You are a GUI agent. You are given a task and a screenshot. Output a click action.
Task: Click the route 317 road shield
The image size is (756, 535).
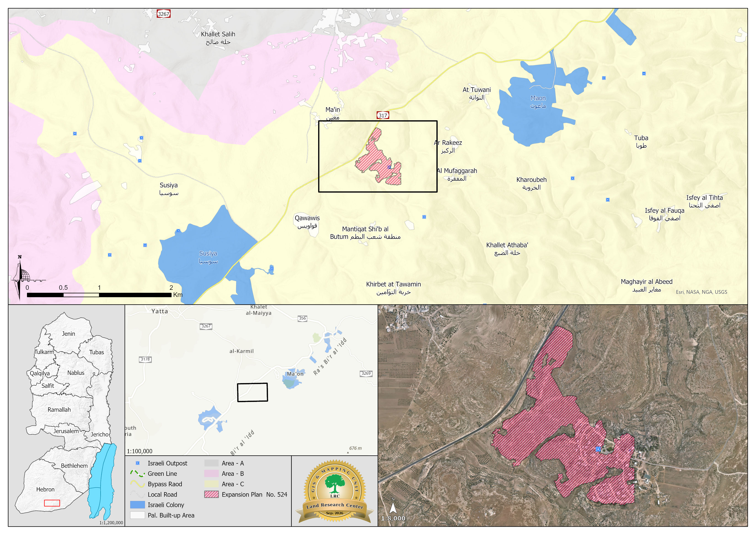click(x=383, y=115)
